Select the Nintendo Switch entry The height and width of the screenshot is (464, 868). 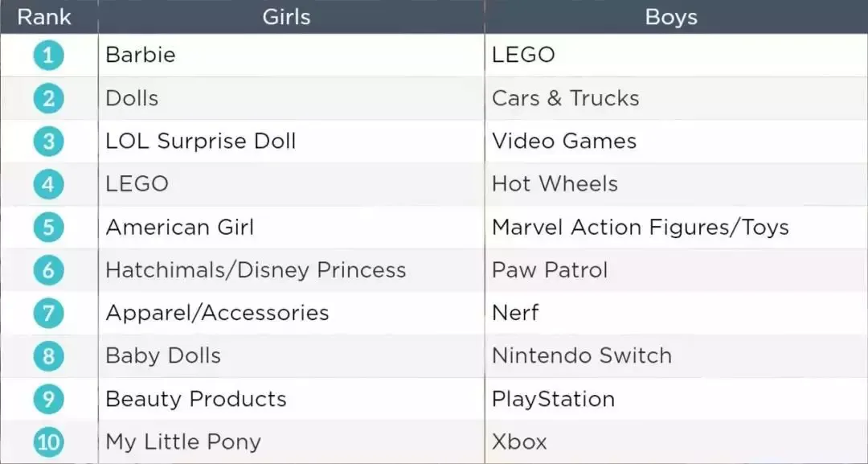[582, 356]
